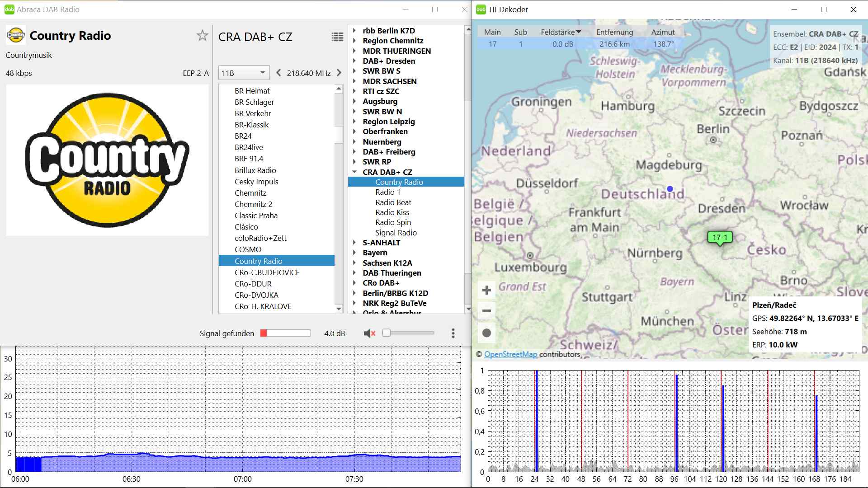Zoom out of the map with minus
Screen dimensions: 868x488
coord(486,311)
